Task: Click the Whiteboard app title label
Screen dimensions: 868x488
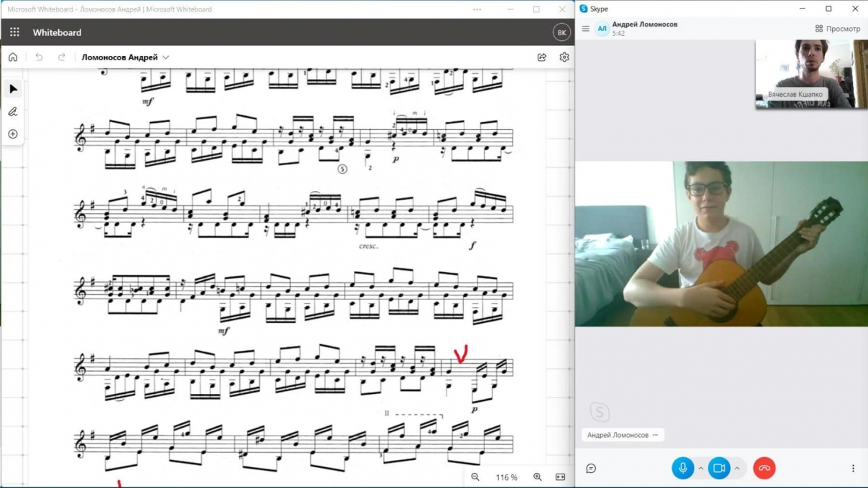Action: (57, 32)
